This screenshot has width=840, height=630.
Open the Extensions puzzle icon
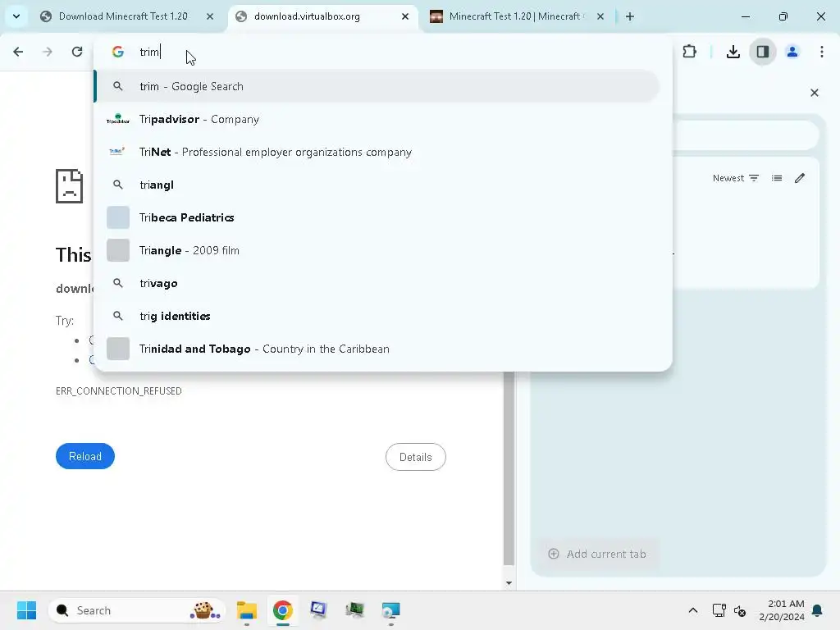pyautogui.click(x=689, y=52)
